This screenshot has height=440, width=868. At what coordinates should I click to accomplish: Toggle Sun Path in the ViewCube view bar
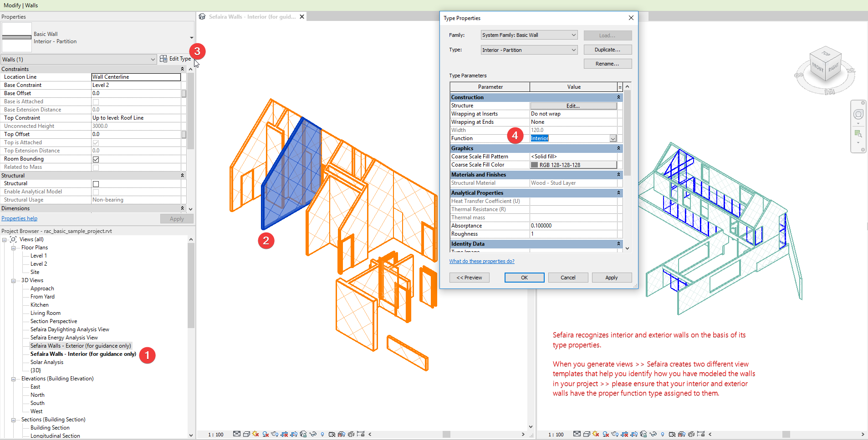pos(596,434)
